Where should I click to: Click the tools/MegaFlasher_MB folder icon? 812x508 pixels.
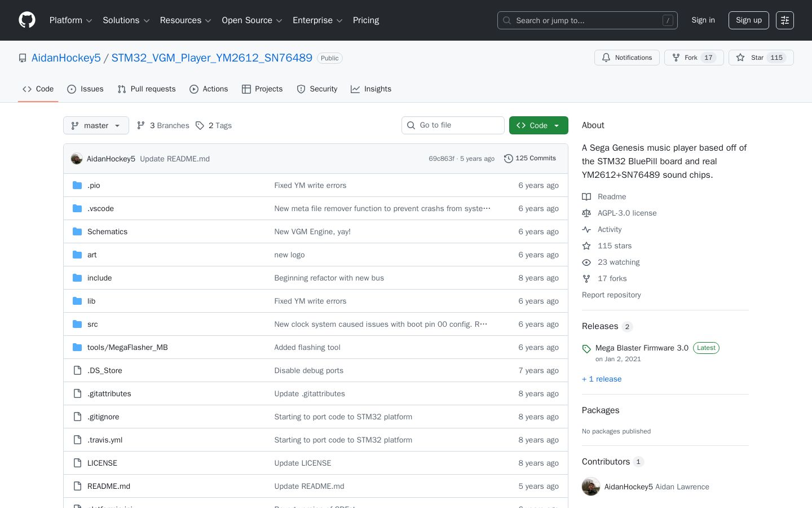pos(77,347)
